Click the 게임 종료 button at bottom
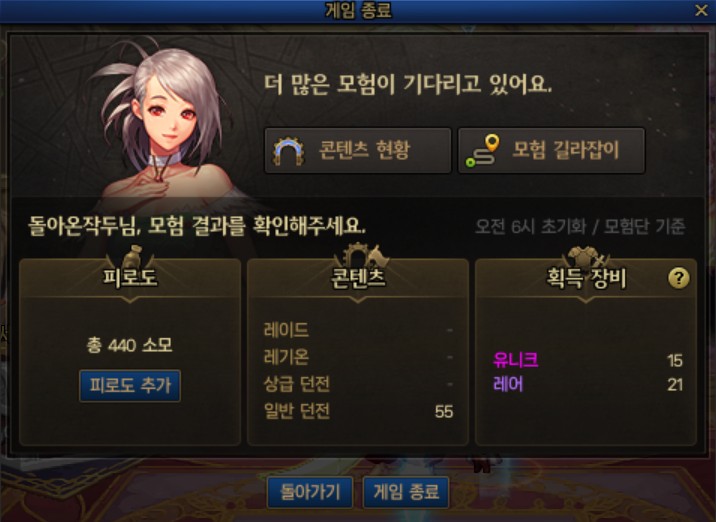The width and height of the screenshot is (716, 522). (406, 492)
